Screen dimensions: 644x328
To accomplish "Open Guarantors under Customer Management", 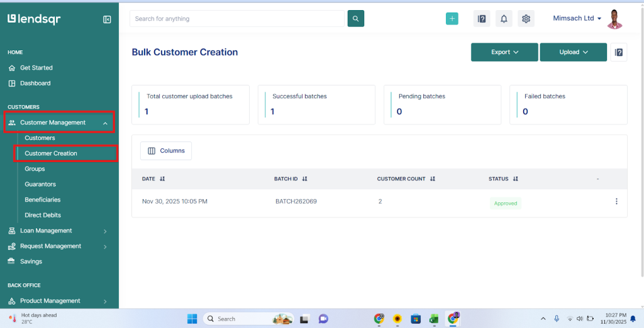I will [x=40, y=184].
